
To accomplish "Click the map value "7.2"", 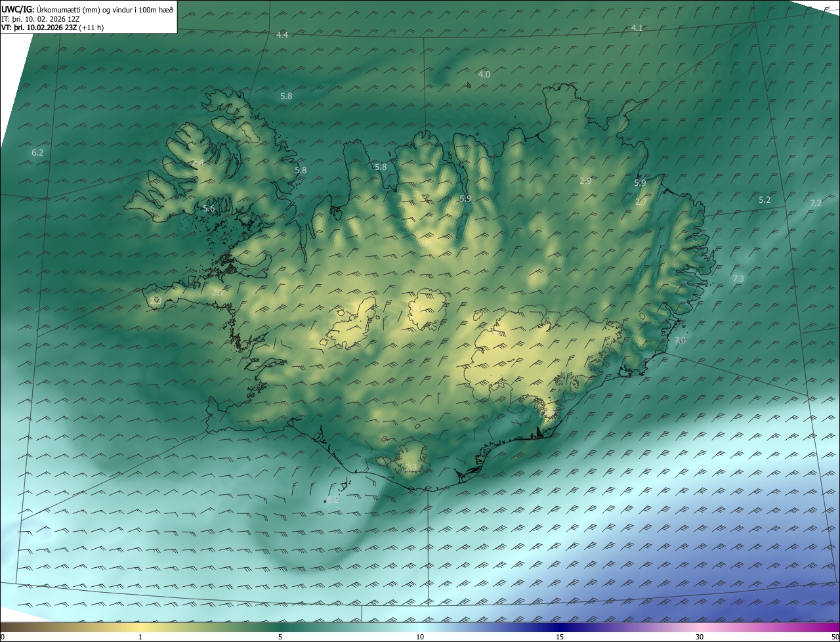I will (x=816, y=203).
